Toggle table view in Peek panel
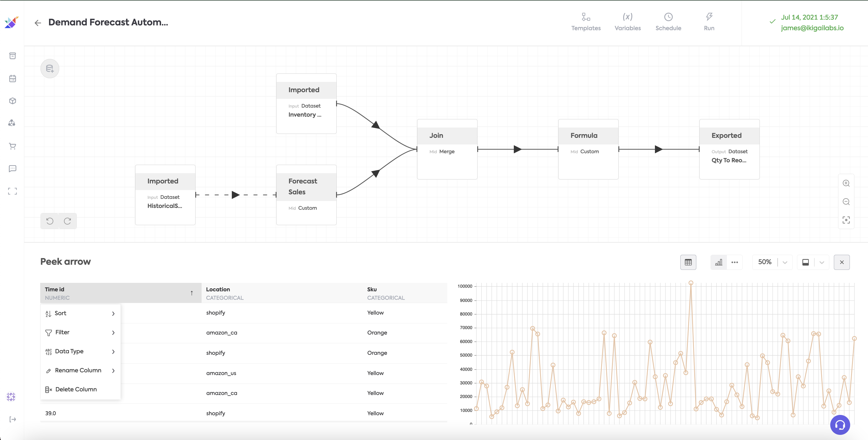868x440 pixels. 688,262
